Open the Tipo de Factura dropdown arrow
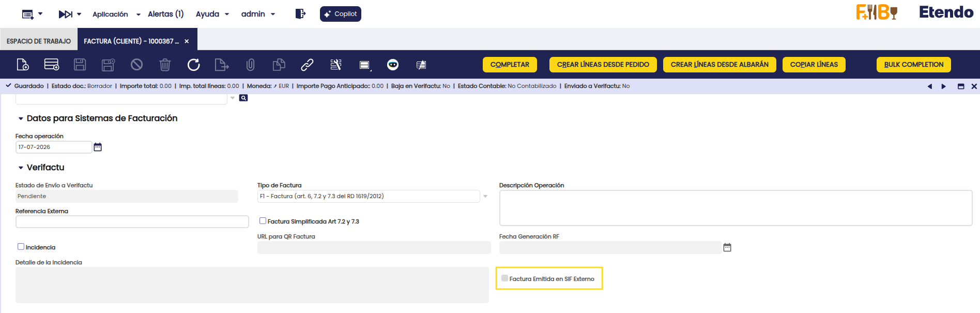The width and height of the screenshot is (980, 313). [x=485, y=197]
